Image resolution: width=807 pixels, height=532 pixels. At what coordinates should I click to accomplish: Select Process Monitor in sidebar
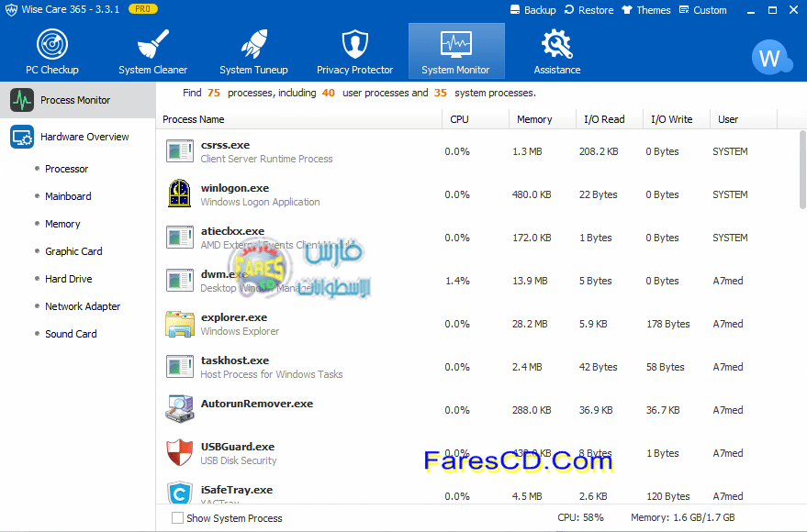click(78, 100)
